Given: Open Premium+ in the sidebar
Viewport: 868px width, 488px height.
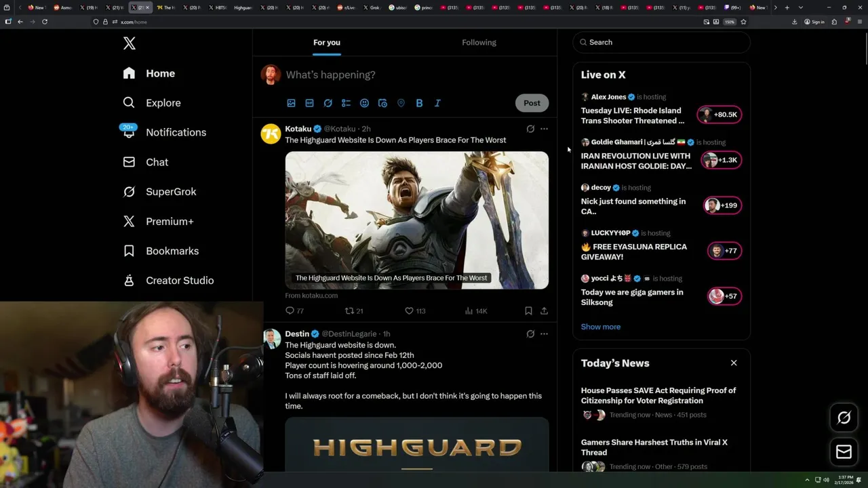Looking at the screenshot, I should tap(159, 222).
